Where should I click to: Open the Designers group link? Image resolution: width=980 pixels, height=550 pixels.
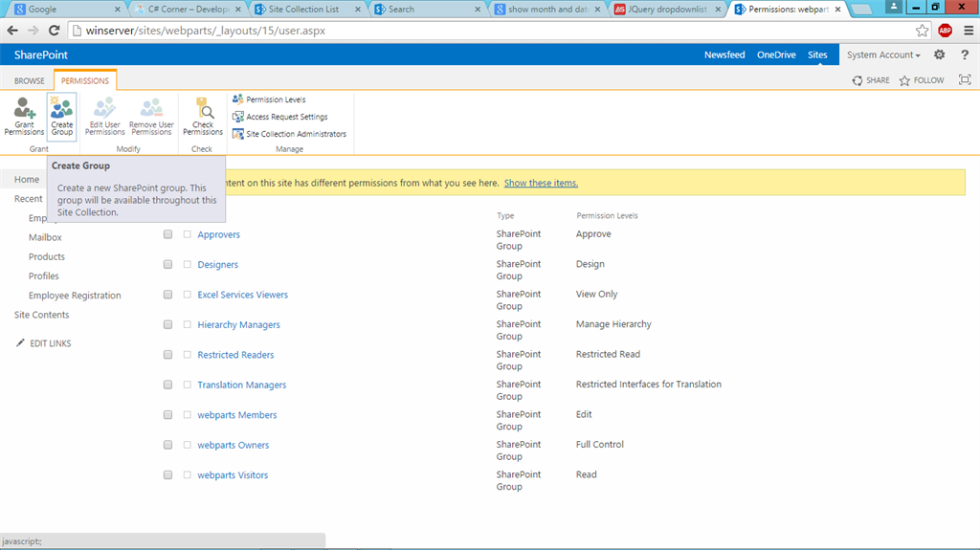[x=217, y=264]
